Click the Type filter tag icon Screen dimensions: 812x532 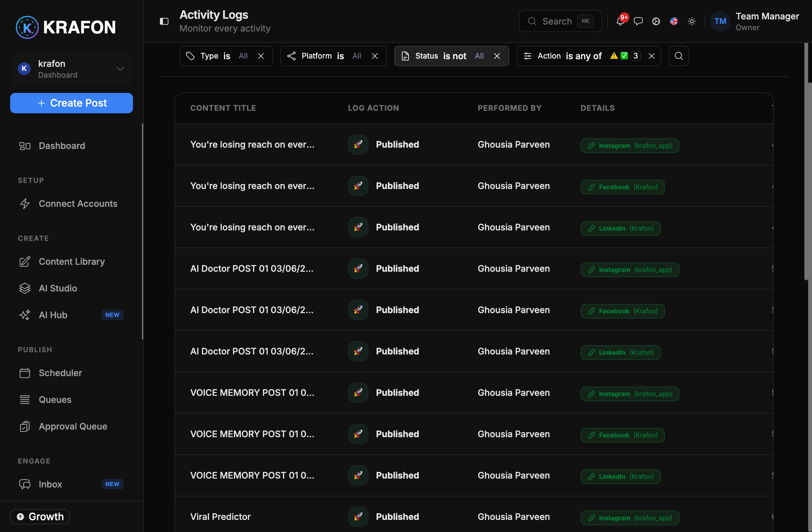click(x=190, y=56)
